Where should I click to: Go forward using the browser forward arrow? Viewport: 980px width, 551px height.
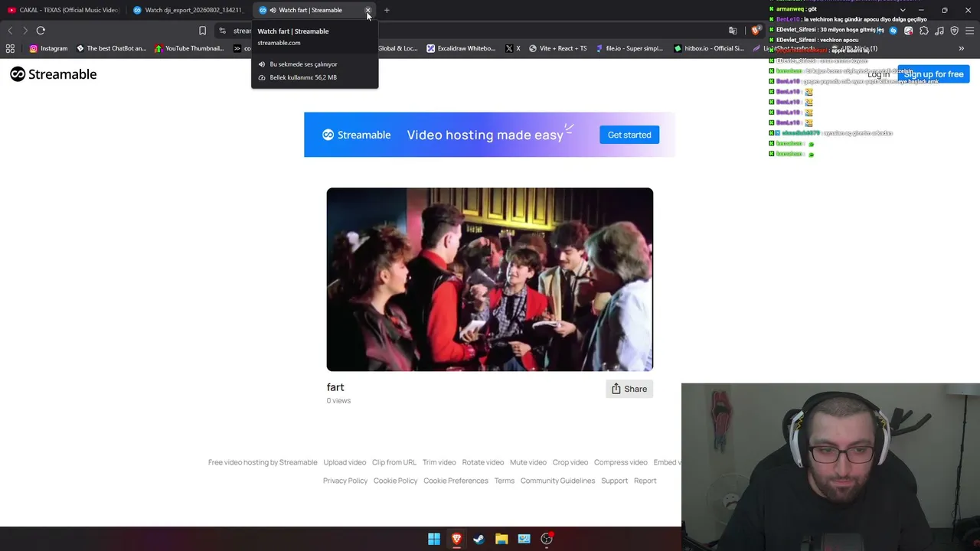point(25,31)
